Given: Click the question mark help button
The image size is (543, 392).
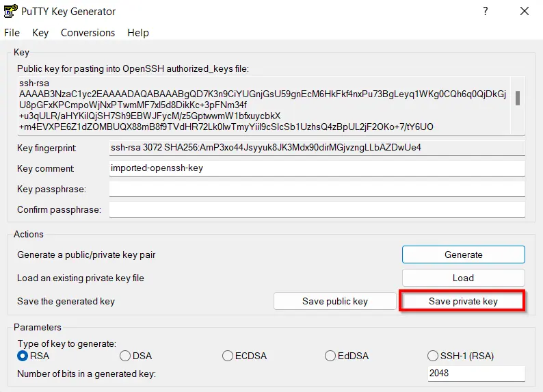Looking at the screenshot, I should [x=485, y=11].
